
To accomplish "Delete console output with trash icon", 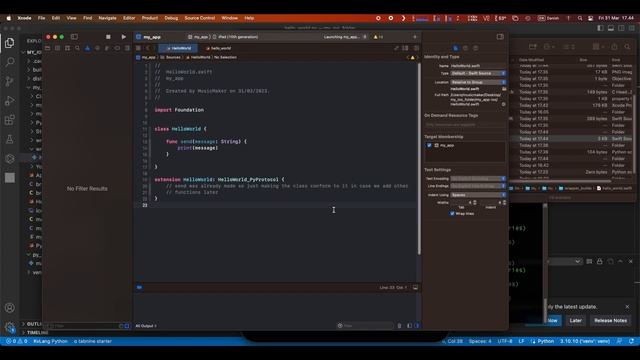I will click(399, 326).
